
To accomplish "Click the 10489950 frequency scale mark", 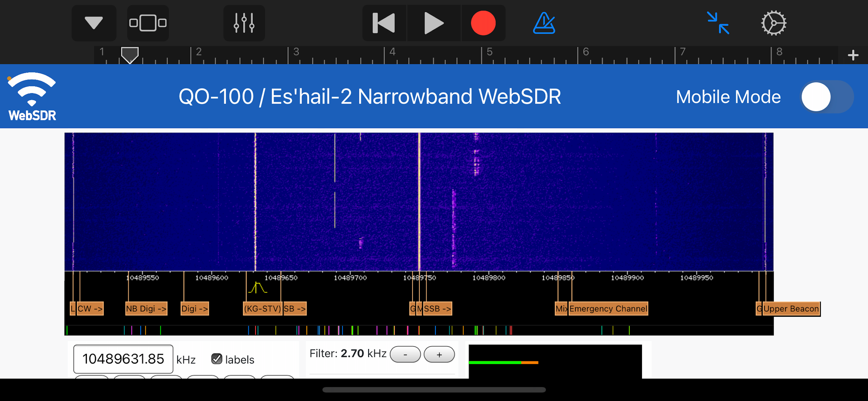I will [697, 278].
